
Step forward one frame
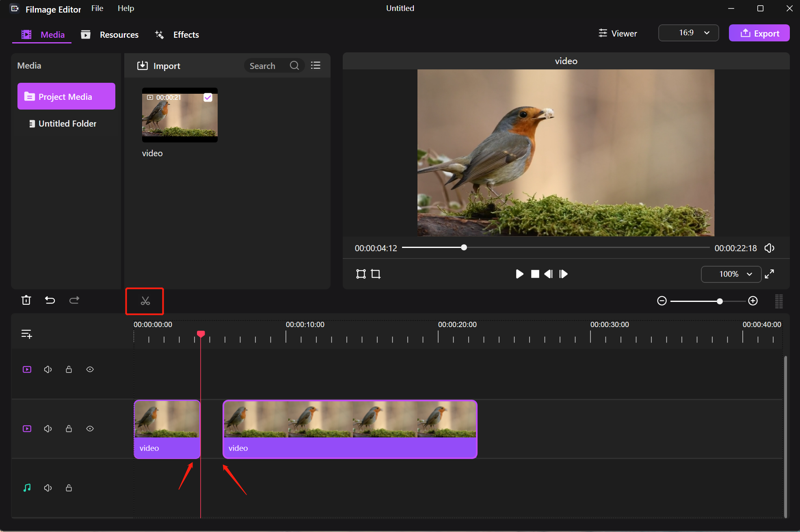coord(563,274)
